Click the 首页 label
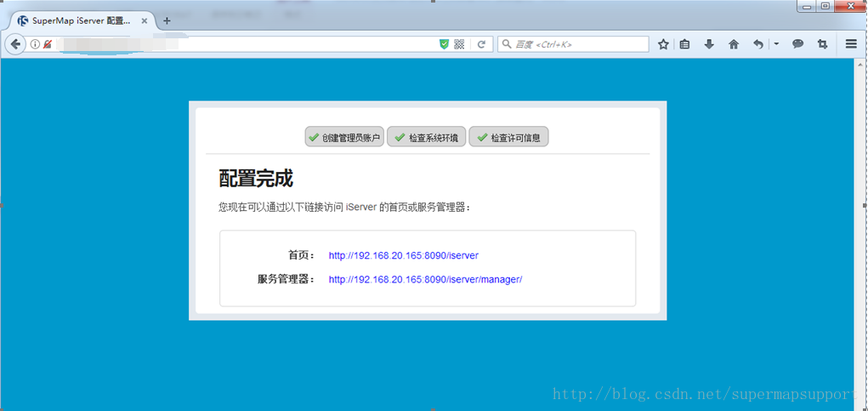The height and width of the screenshot is (411, 868). (301, 256)
